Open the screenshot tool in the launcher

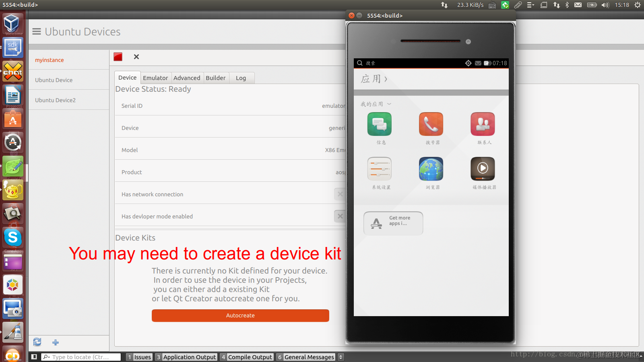point(13,309)
